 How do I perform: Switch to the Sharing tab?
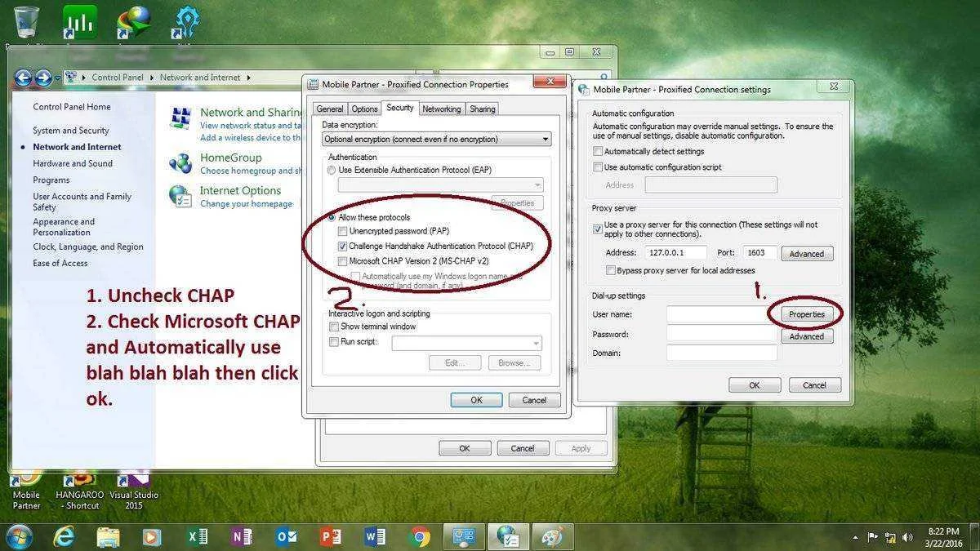[x=482, y=109]
